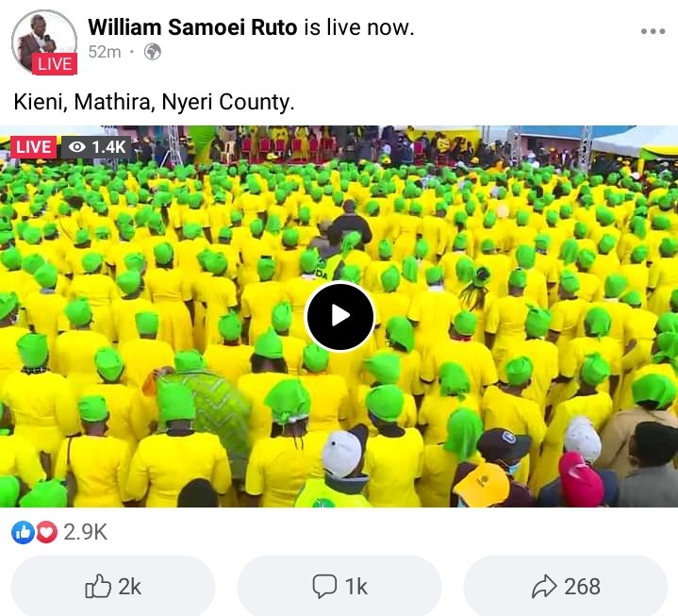Share the post using 268 button
Viewport: 678px width, 616px height.
566,586
